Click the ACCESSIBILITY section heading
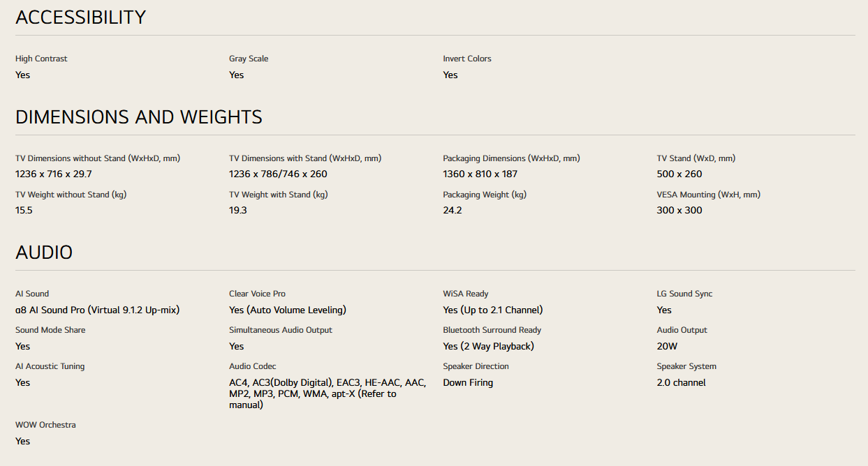The image size is (868, 466). pyautogui.click(x=80, y=17)
